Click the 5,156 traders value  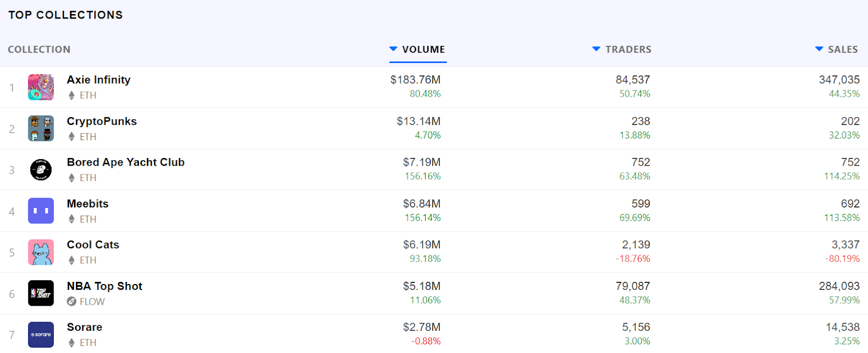[x=636, y=327]
